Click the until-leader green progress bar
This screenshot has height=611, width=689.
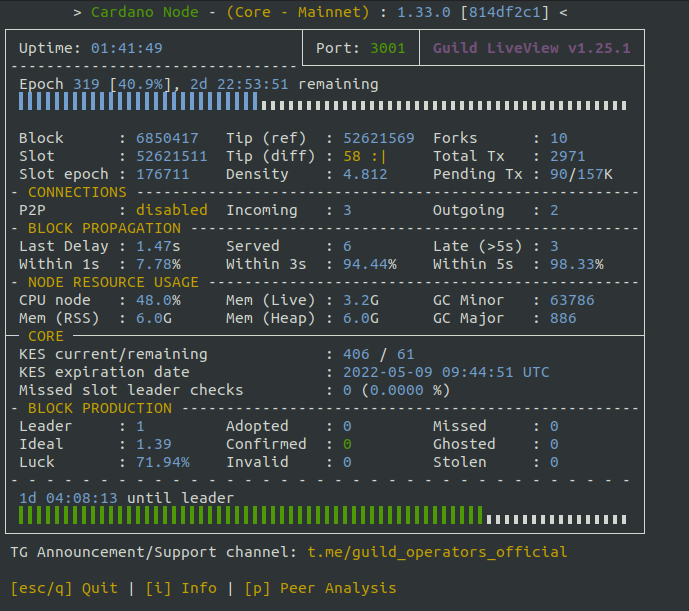(323, 516)
